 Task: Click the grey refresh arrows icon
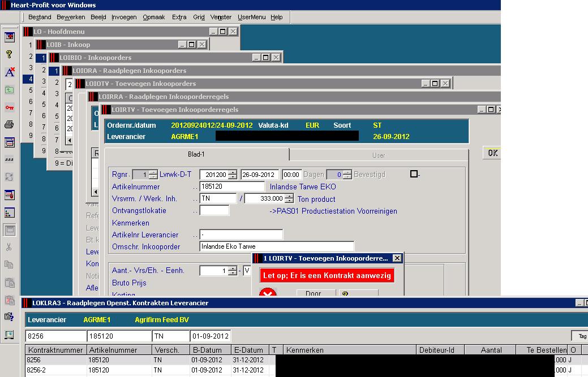pos(10,177)
